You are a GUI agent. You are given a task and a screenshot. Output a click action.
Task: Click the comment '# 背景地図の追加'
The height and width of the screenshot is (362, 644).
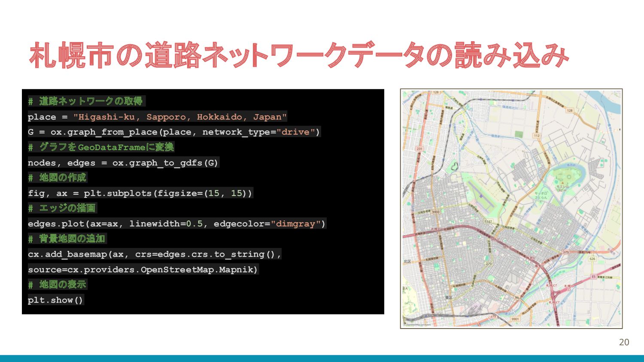67,238
